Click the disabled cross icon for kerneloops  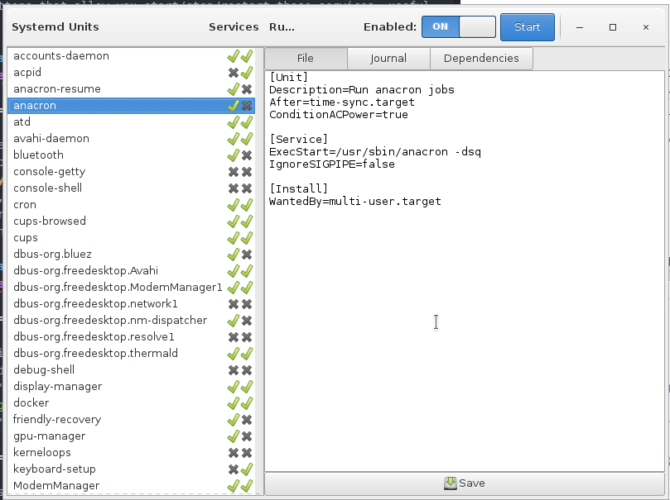tap(233, 453)
